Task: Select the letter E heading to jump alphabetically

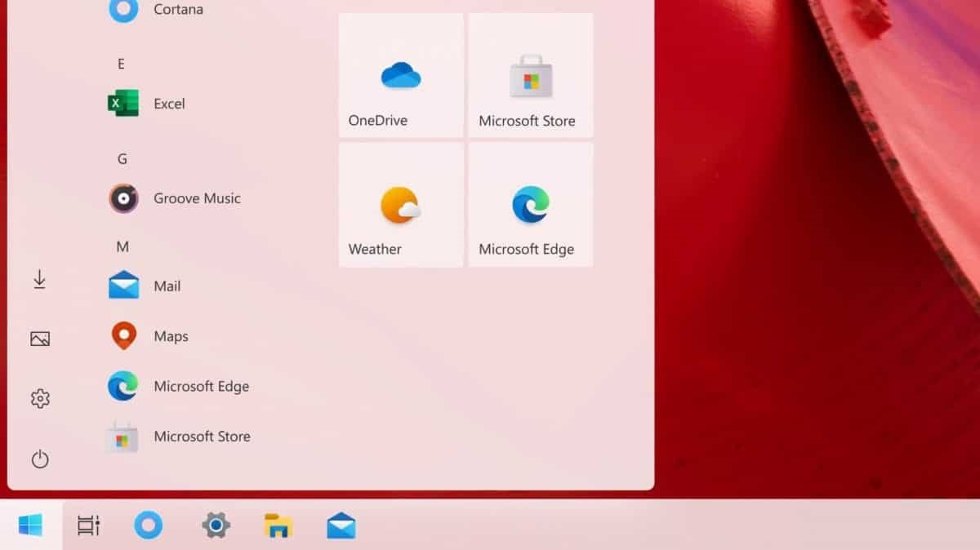Action: coord(121,63)
